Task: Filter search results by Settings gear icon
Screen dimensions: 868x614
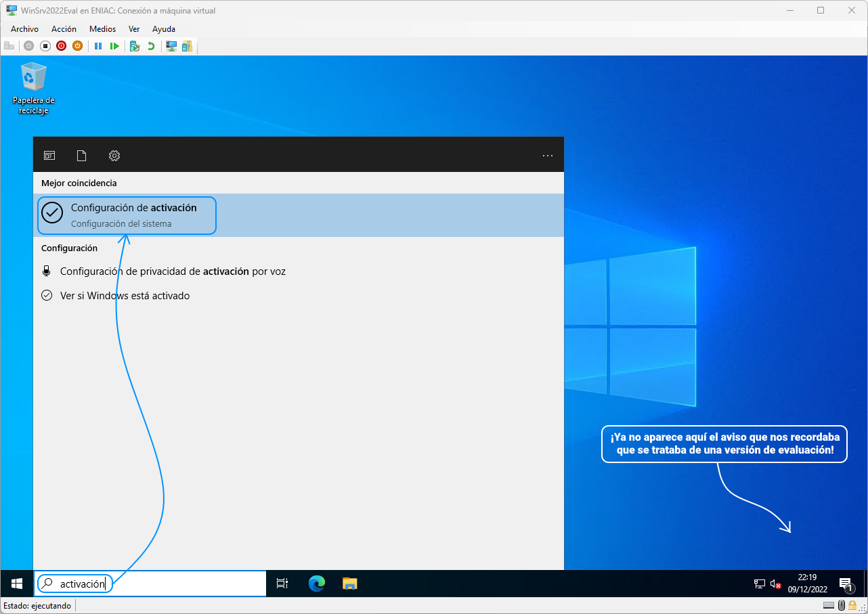Action: click(114, 156)
